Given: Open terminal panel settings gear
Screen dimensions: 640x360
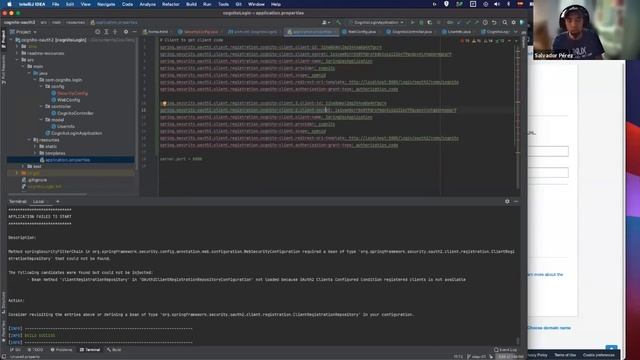Looking at the screenshot, I should click(507, 202).
